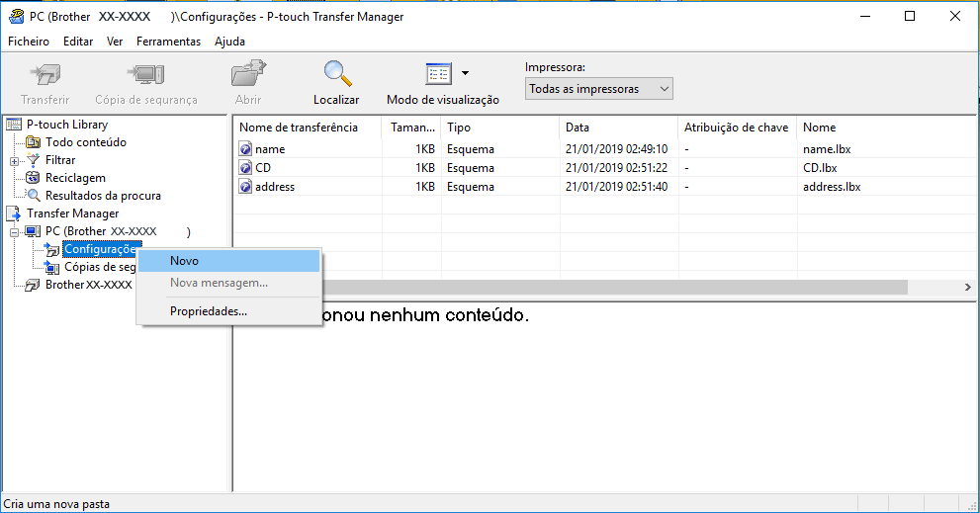The width and height of the screenshot is (980, 513).
Task: Click the CD.lbx file name cell
Action: coord(820,167)
